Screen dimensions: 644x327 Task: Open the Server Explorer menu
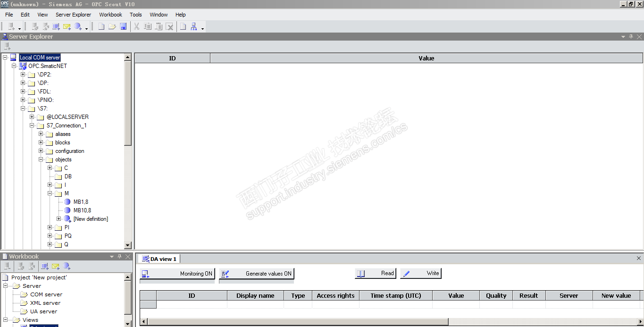pos(73,15)
